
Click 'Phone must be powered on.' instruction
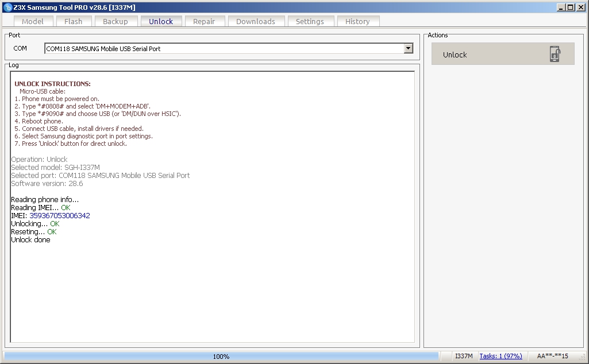click(57, 99)
